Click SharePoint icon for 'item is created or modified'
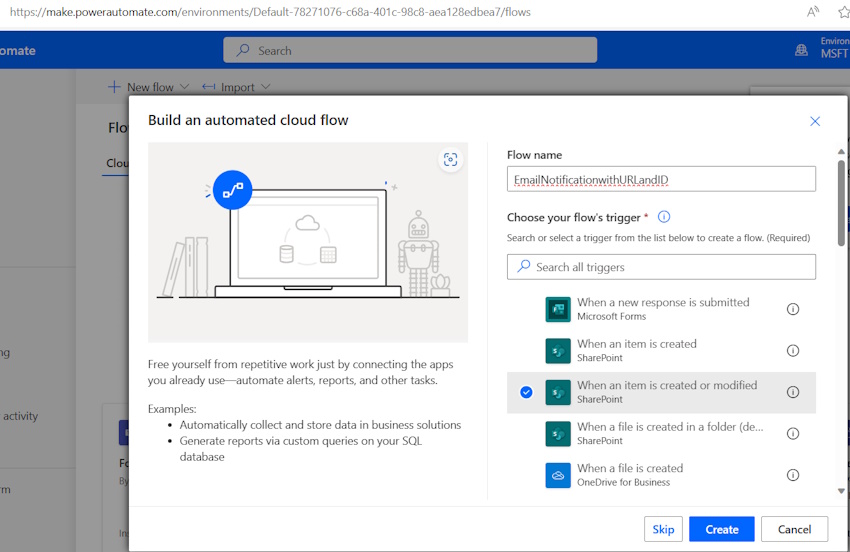This screenshot has height=552, width=850. click(x=558, y=392)
